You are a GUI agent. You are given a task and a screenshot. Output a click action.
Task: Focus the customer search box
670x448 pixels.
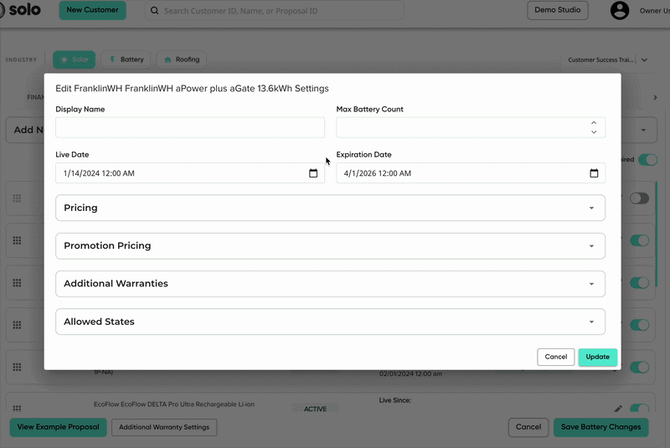pyautogui.click(x=274, y=11)
